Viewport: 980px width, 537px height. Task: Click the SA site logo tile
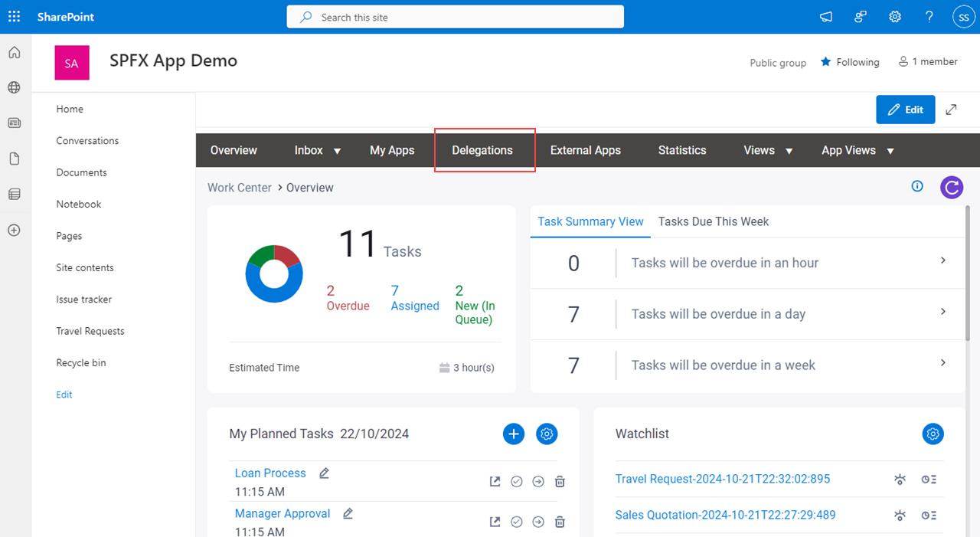[x=72, y=63]
